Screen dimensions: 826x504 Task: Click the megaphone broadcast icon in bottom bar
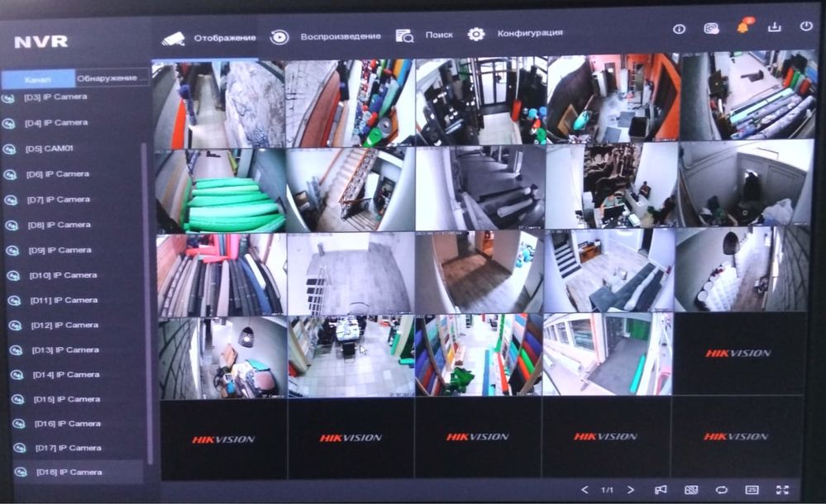[661, 490]
